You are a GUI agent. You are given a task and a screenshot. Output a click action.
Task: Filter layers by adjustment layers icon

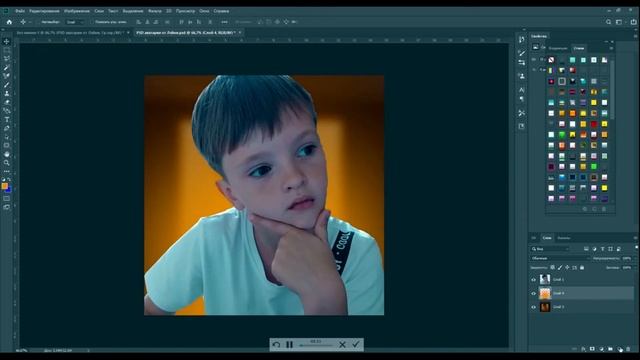coord(594,249)
